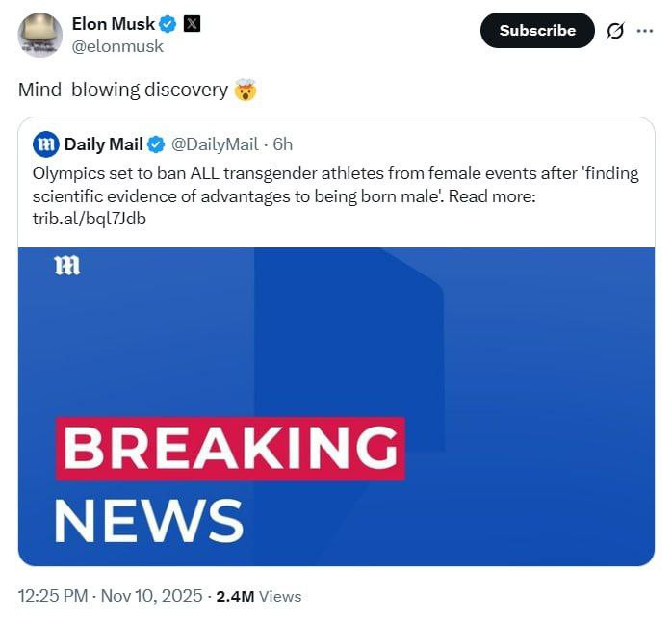Open the Elon Musk display name link
The width and height of the screenshot is (672, 623).
113,24
